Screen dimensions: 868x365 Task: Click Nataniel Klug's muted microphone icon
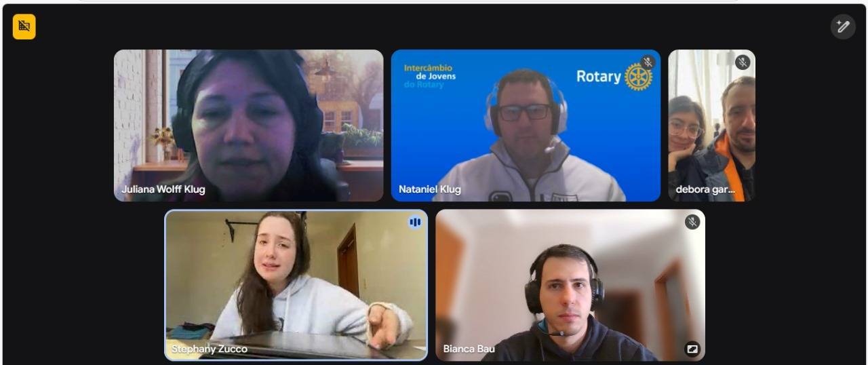(x=648, y=62)
